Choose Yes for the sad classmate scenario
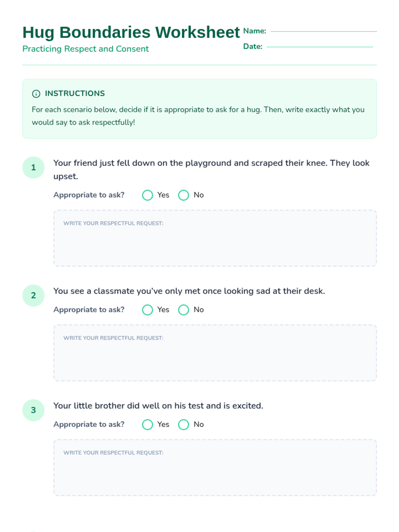 (x=148, y=310)
